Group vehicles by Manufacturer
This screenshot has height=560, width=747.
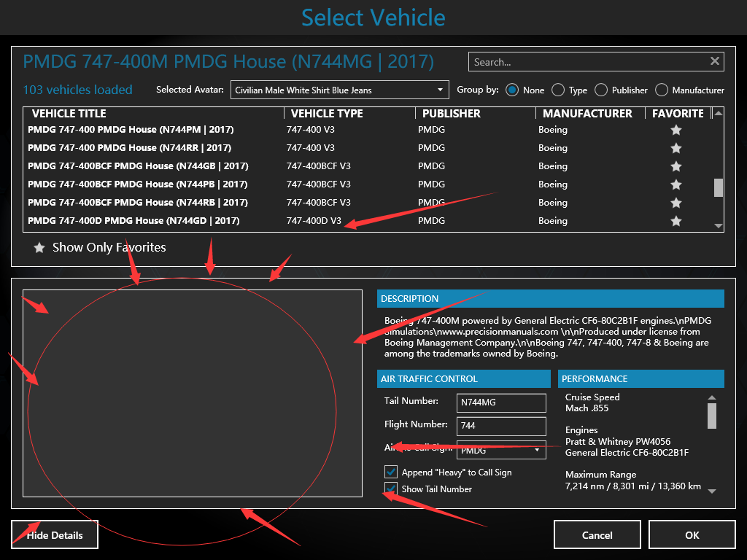tap(662, 90)
